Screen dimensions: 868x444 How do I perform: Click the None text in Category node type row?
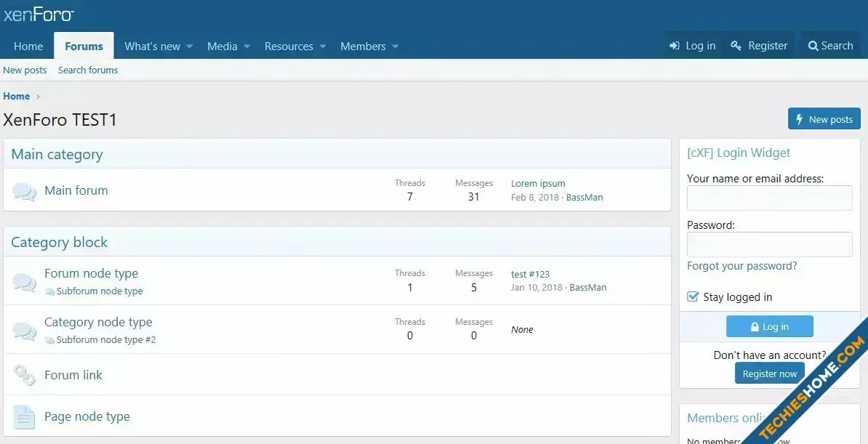pos(522,330)
